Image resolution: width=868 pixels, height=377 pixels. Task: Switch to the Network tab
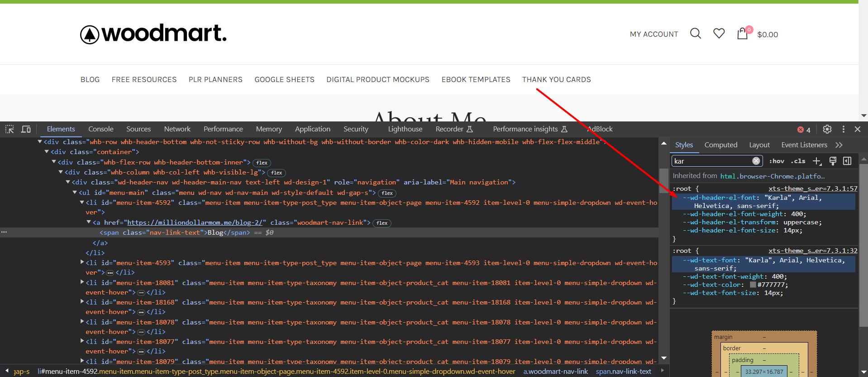pos(177,129)
